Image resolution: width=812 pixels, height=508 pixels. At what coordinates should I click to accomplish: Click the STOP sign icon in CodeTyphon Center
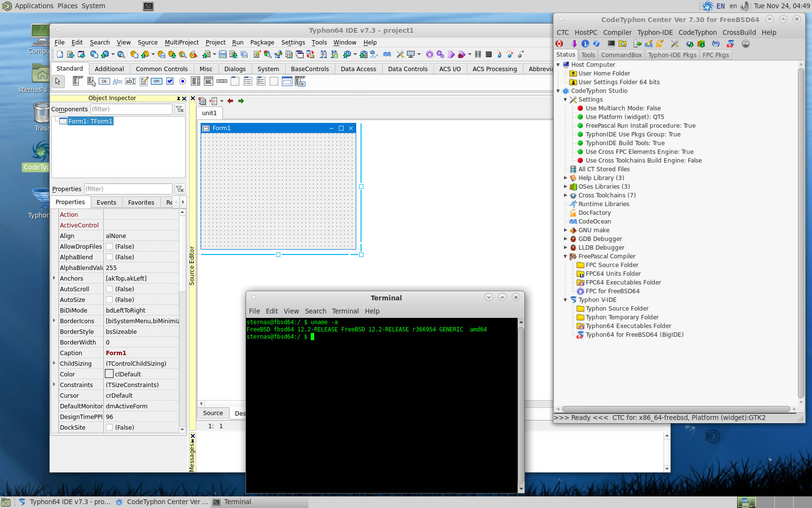pyautogui.click(x=746, y=44)
